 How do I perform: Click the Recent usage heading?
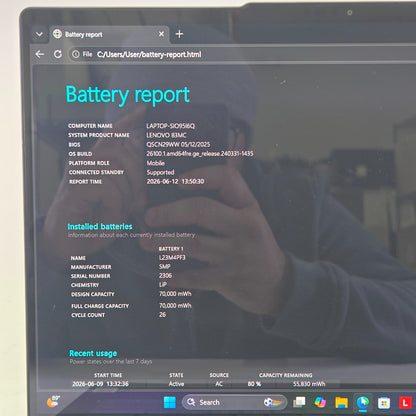(93, 353)
